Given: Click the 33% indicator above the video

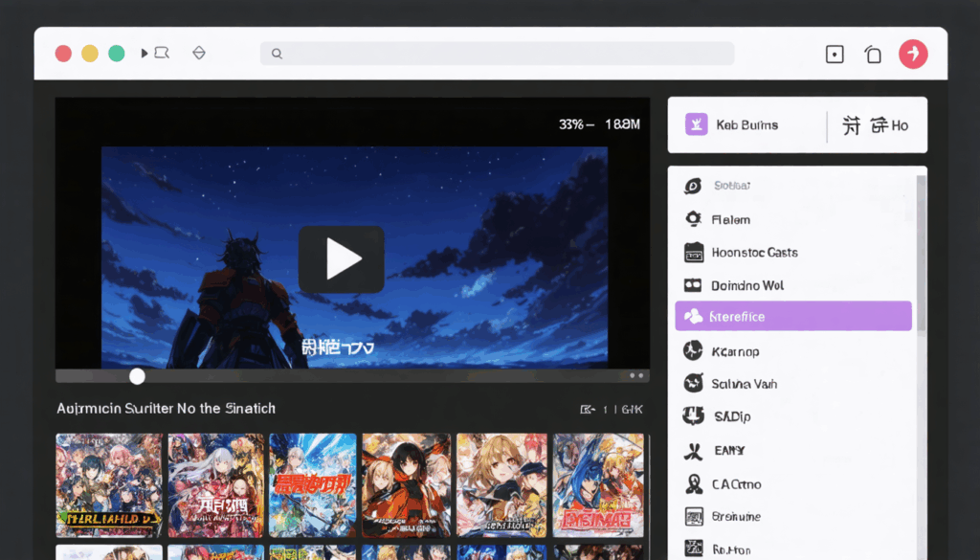Looking at the screenshot, I should [x=572, y=124].
